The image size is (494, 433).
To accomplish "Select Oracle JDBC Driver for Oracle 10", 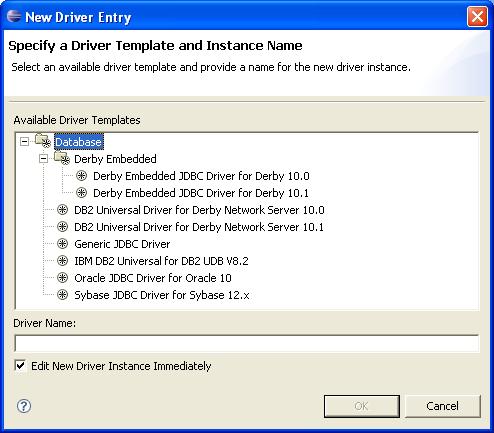I will [153, 278].
